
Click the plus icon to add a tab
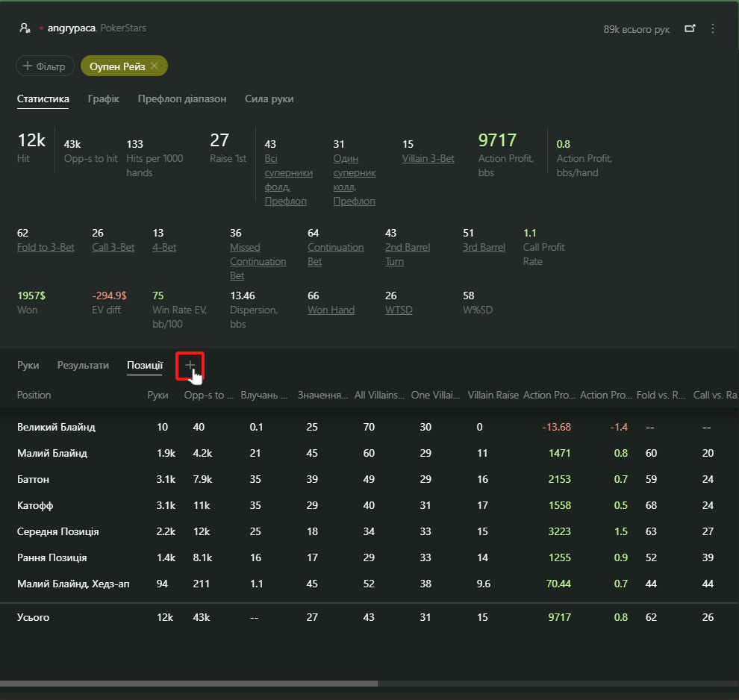coord(190,365)
